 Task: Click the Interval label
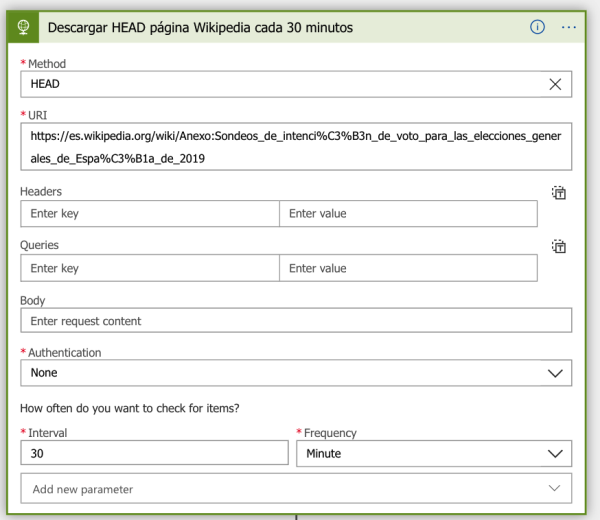pyautogui.click(x=47, y=433)
